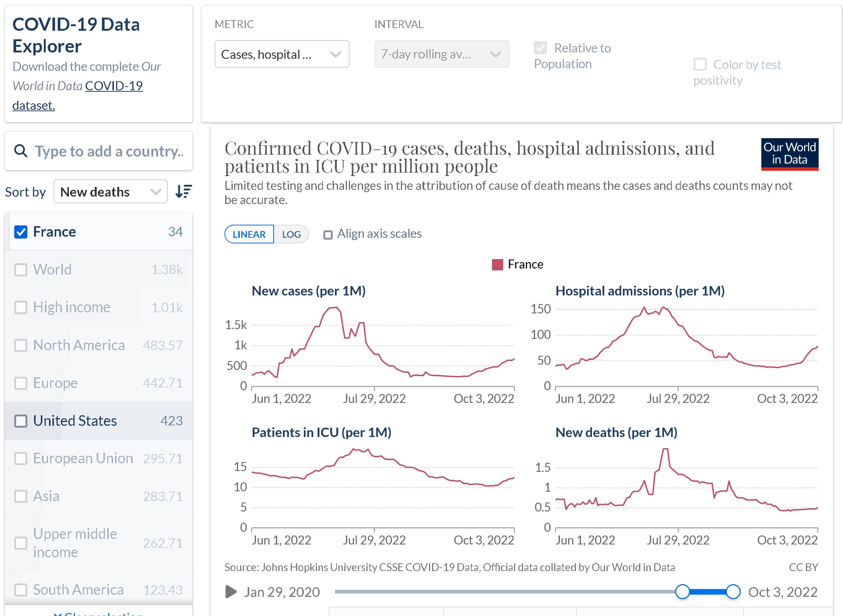
Task: Click the France legend color swatch
Action: coord(497,264)
